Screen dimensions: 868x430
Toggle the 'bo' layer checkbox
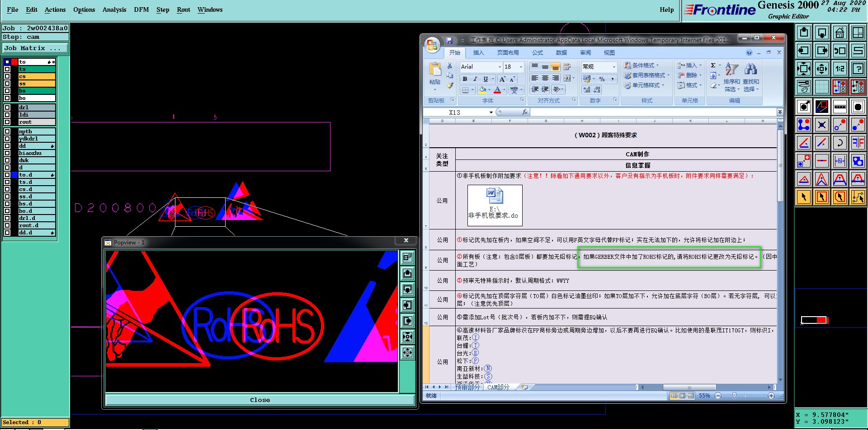coord(7,98)
